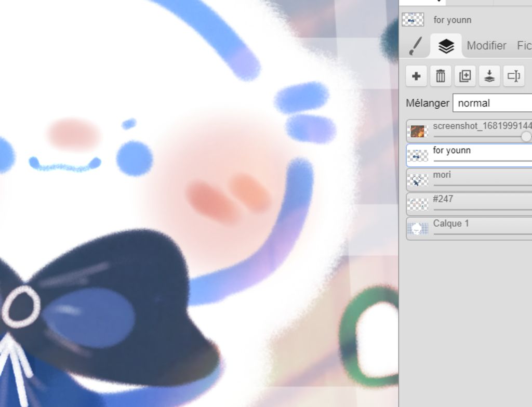The image size is (532, 407).
Task: Duplicate the current layer icon
Action: pos(465,76)
